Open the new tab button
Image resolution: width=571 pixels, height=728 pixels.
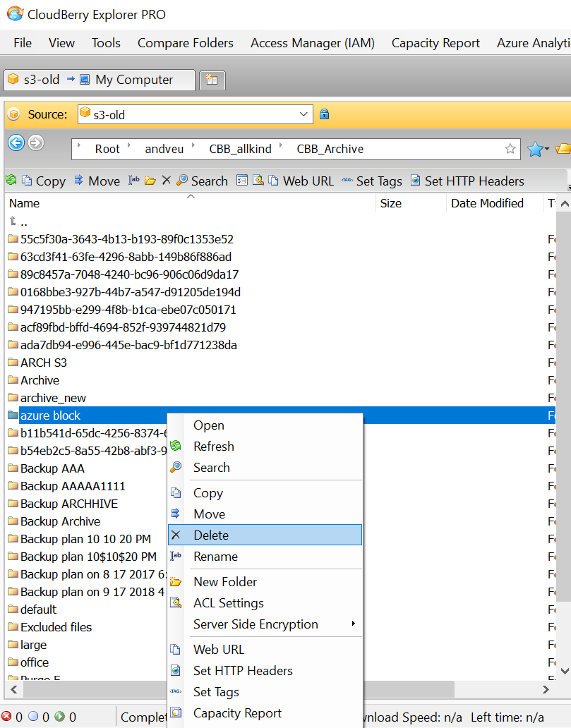(212, 80)
